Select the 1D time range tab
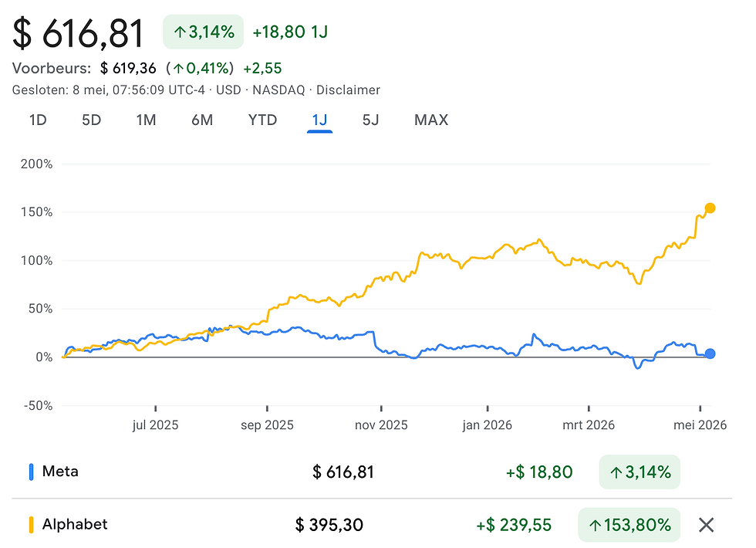The height and width of the screenshot is (548, 756). point(38,120)
